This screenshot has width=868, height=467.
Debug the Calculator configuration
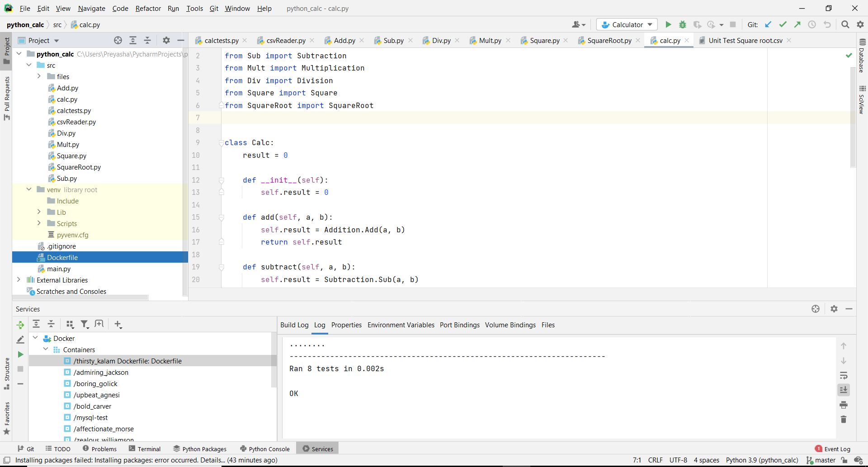point(683,24)
